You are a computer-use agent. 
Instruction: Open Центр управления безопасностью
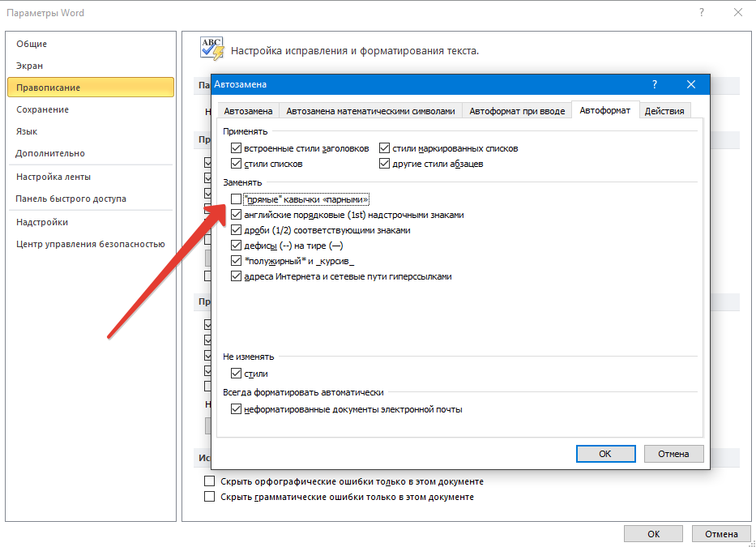pyautogui.click(x=91, y=244)
